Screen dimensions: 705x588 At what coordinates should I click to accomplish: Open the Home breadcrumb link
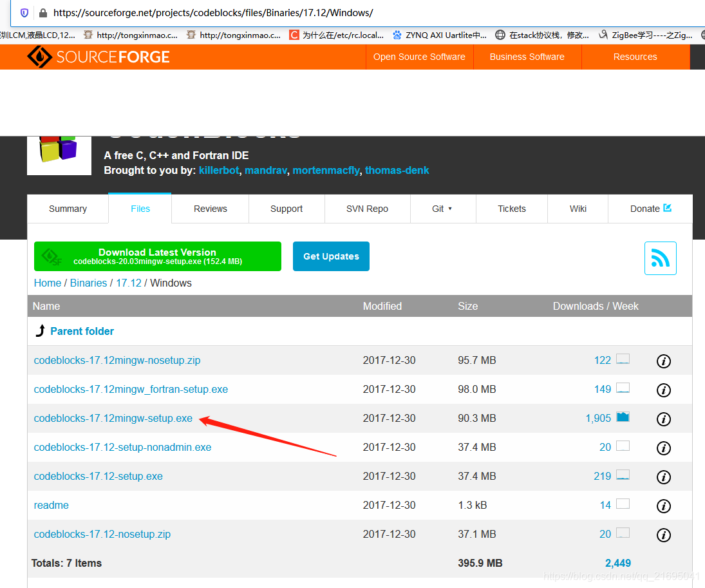[48, 283]
